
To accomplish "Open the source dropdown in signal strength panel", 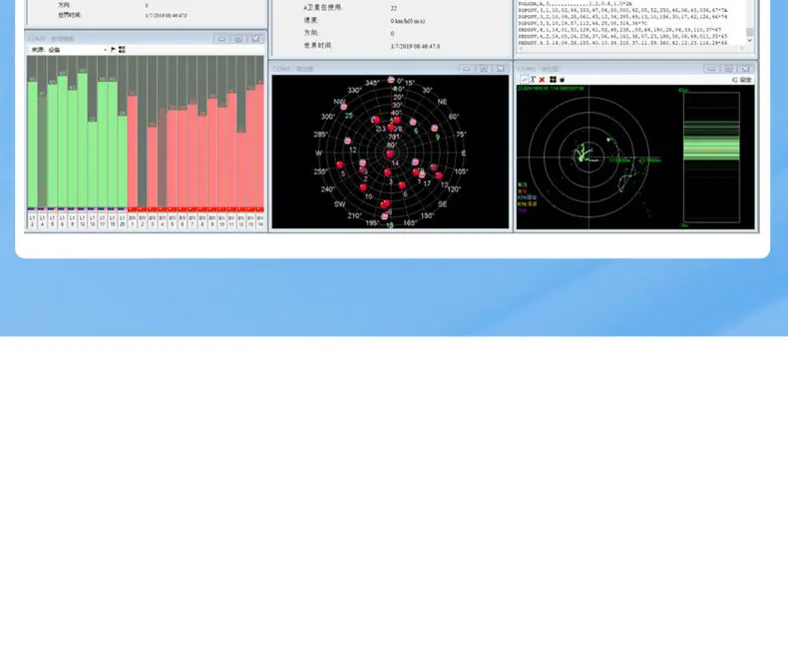I will tap(70, 50).
